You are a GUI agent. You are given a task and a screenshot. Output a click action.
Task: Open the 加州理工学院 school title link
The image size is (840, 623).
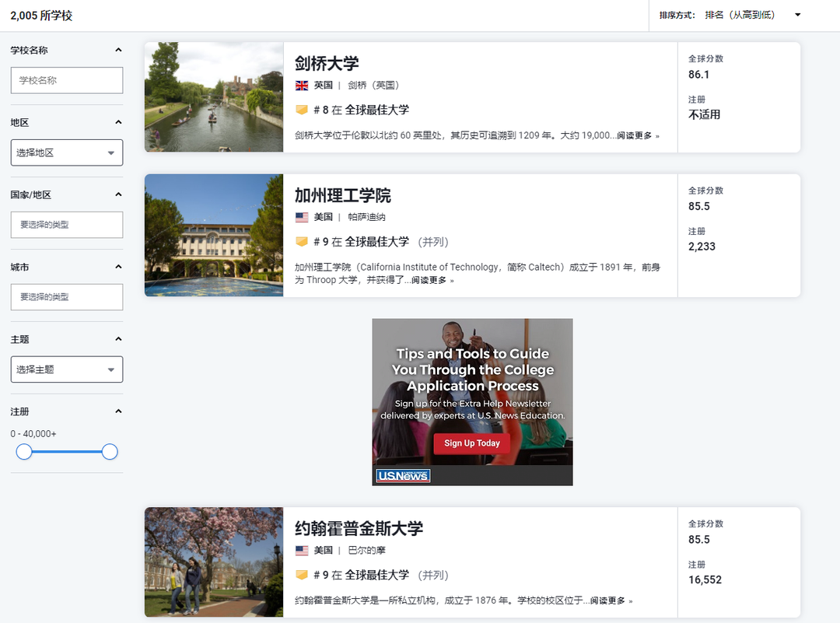343,195
